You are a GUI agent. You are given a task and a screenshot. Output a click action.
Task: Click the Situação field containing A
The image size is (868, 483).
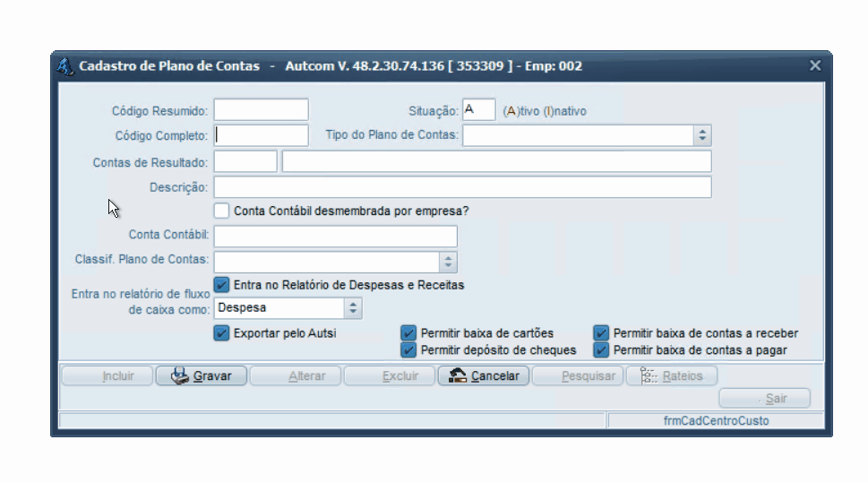[479, 109]
